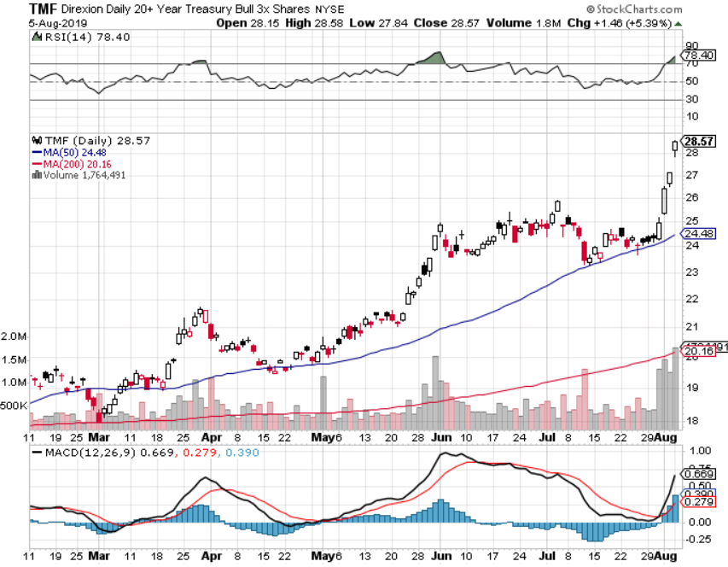Click the TMF ticker symbol in the title
The image size is (728, 567).
point(43,9)
